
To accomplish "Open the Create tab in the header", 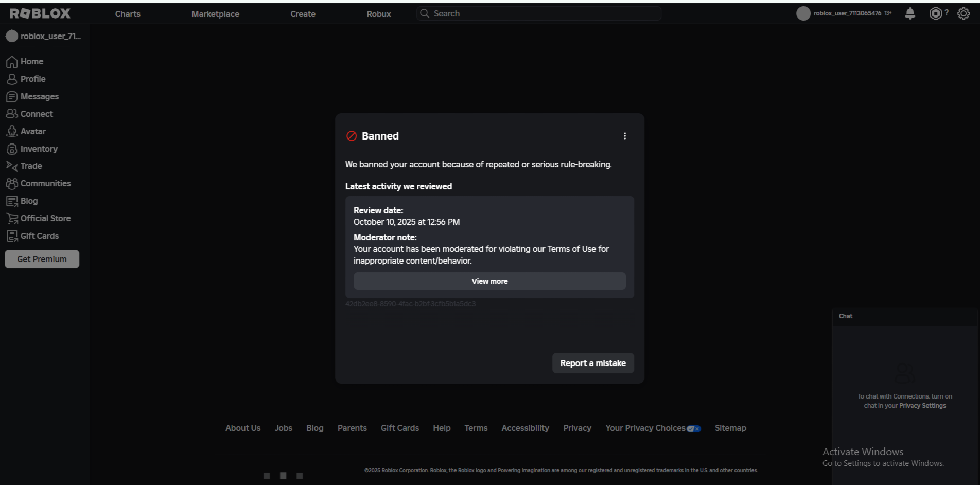I will [303, 14].
